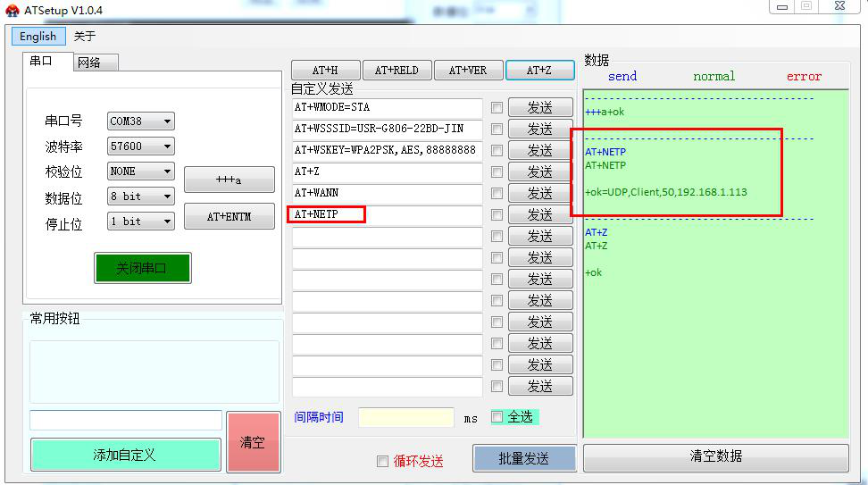Click the 间隔时间 ms input field
The height and width of the screenshot is (485, 868).
click(x=406, y=417)
